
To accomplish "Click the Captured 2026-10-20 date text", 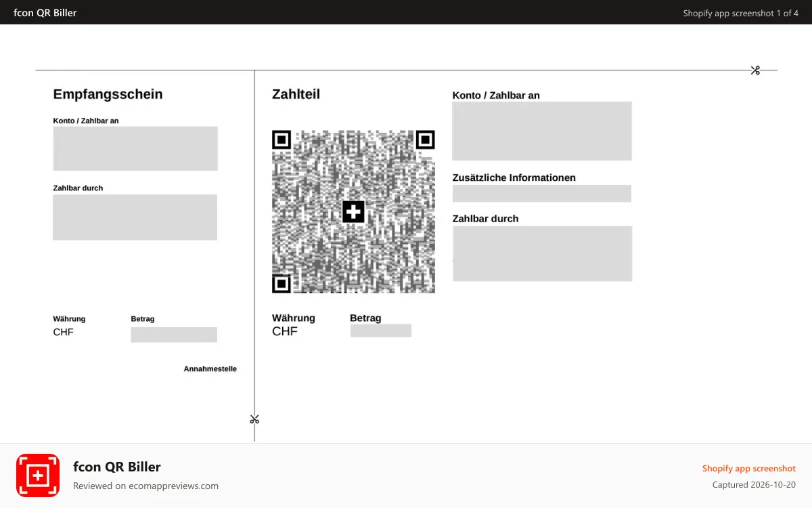I will pos(754,485).
